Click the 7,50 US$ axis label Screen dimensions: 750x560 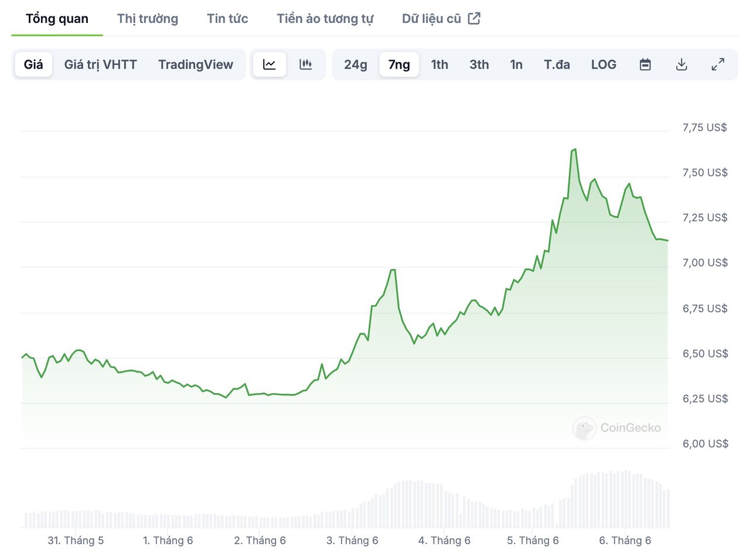(705, 173)
